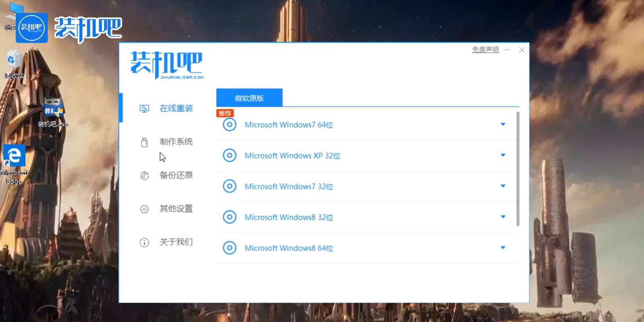Viewport: 644px width, 322px height.
Task: Expand the Windows8 32位 dropdown arrow
Action: click(503, 217)
